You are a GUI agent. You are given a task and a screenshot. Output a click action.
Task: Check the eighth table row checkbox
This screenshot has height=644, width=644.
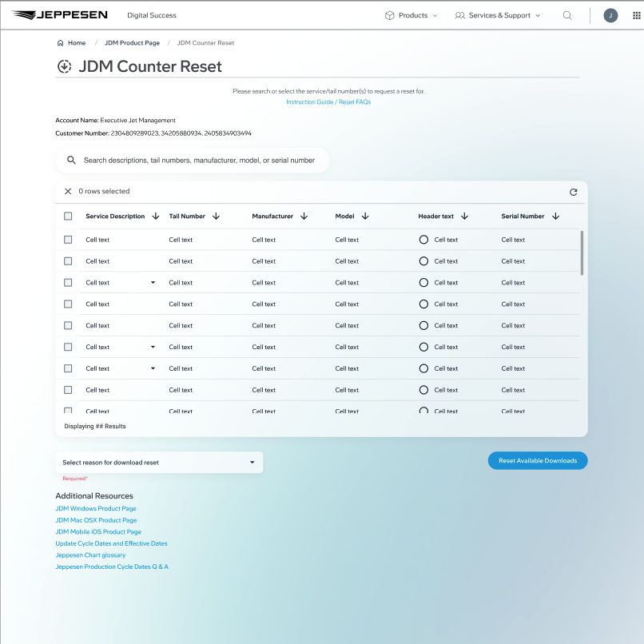point(68,390)
